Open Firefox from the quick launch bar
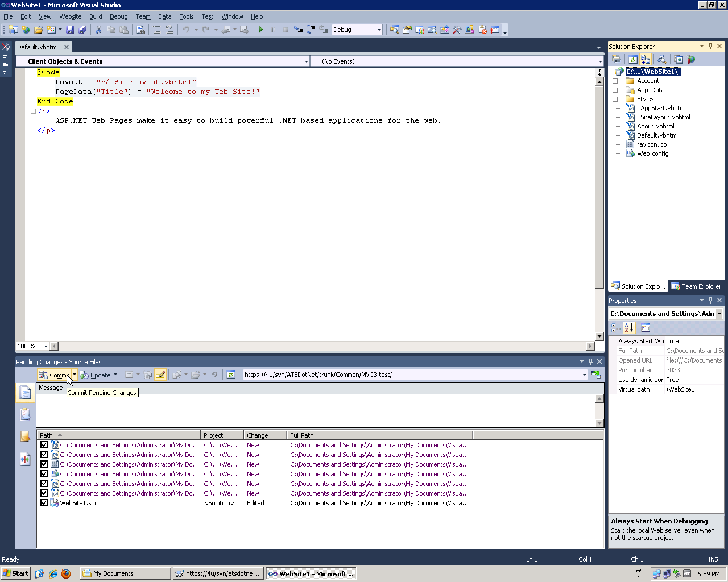 [x=66, y=573]
